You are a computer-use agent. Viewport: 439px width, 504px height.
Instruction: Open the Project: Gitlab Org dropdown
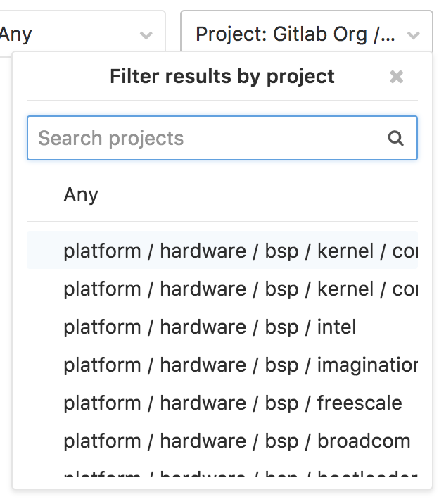[x=307, y=34]
